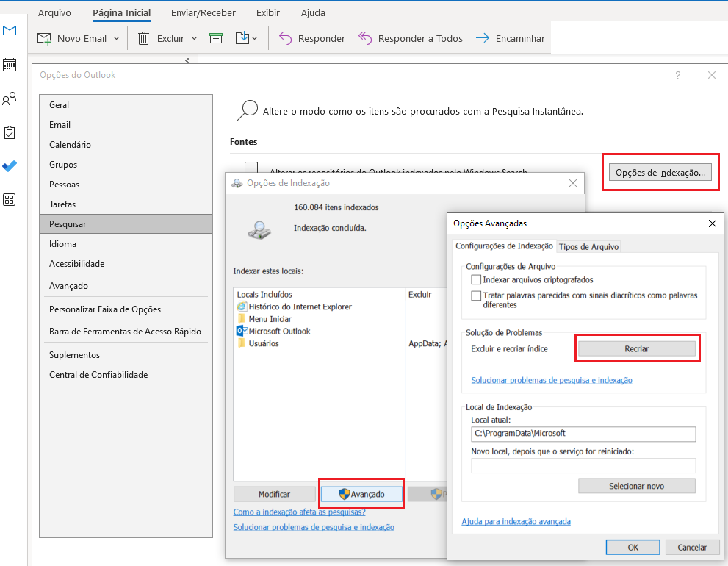Open the More Apps grid icon
Viewport: 728px width, 566px height.
[x=10, y=200]
